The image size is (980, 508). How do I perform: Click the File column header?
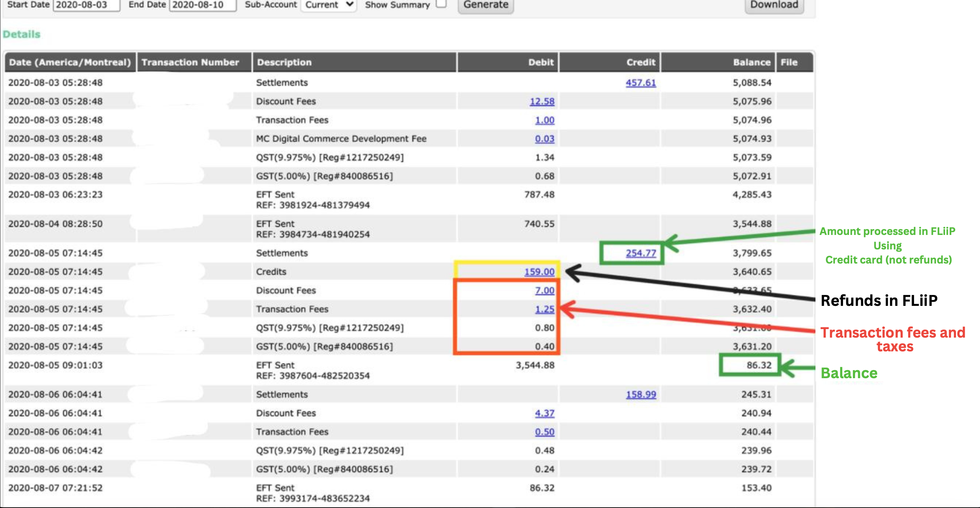[794, 62]
